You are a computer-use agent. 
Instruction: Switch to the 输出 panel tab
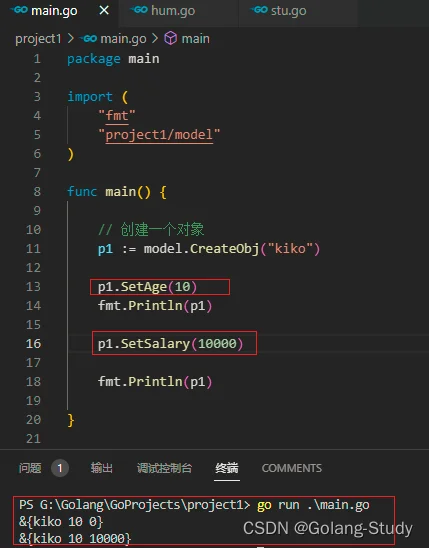[102, 468]
